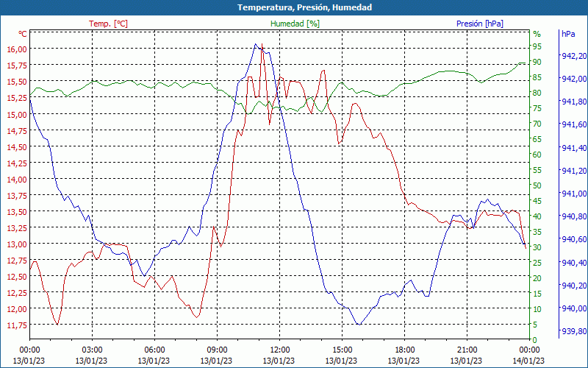Viewport: 588px width, 368px height.
Task: Click the chart title Temperatura, Presión, Humedad
Action: [304, 7]
